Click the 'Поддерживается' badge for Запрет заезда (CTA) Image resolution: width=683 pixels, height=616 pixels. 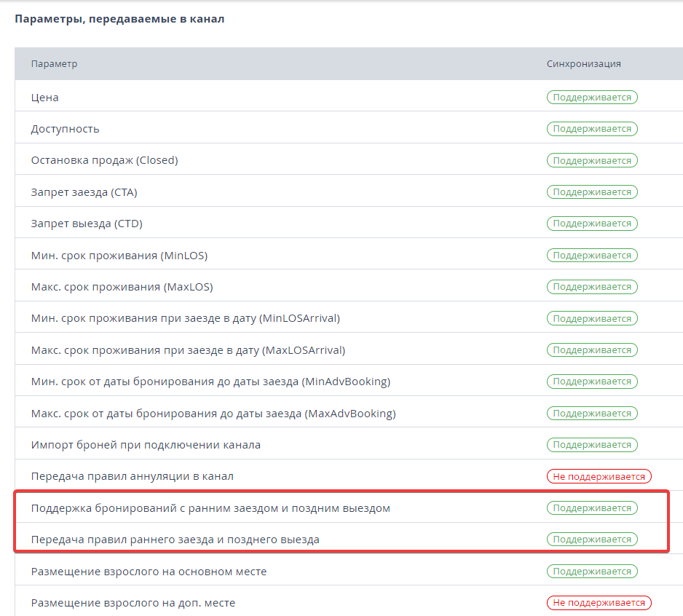(x=592, y=192)
